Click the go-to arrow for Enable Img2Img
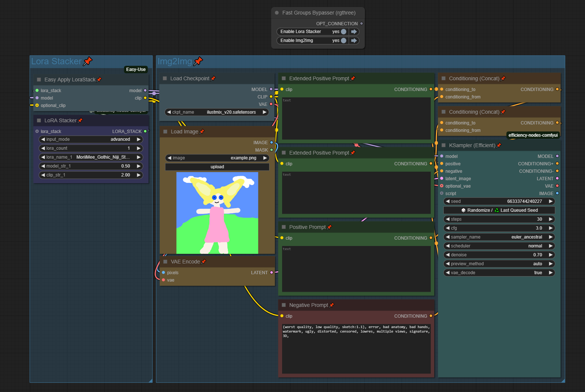 click(x=354, y=41)
